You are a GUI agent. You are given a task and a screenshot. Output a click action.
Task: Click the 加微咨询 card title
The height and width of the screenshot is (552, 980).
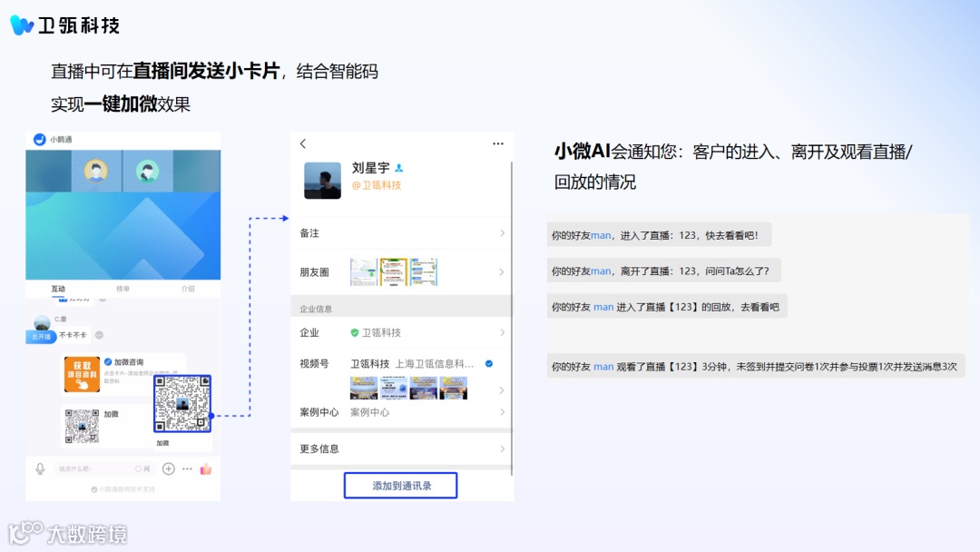point(129,362)
